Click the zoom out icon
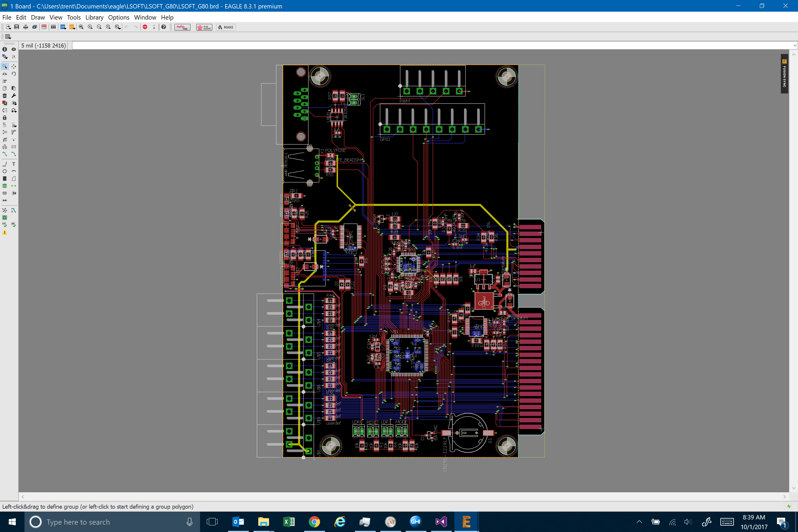 (x=99, y=27)
